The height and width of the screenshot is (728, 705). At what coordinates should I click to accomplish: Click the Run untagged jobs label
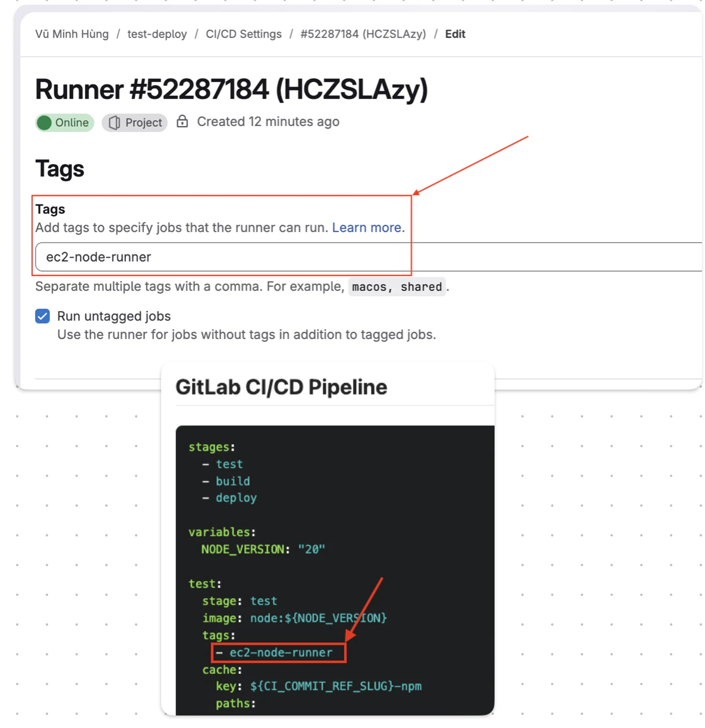click(x=114, y=316)
